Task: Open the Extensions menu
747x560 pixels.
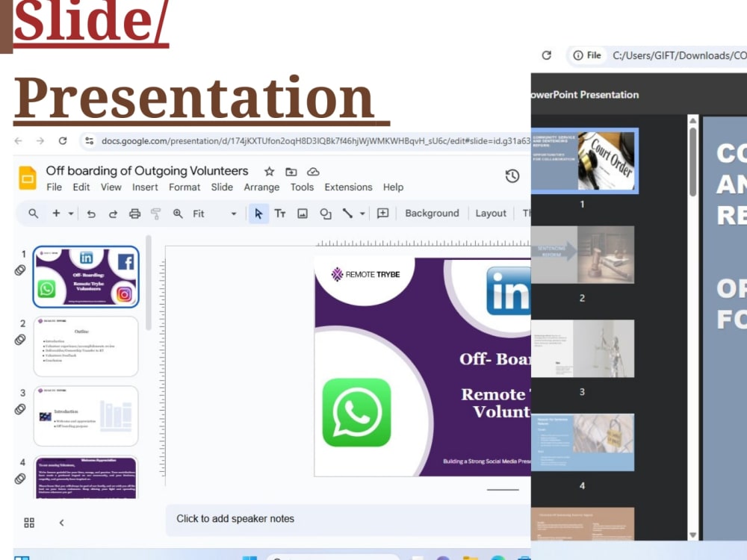Action: (x=348, y=187)
